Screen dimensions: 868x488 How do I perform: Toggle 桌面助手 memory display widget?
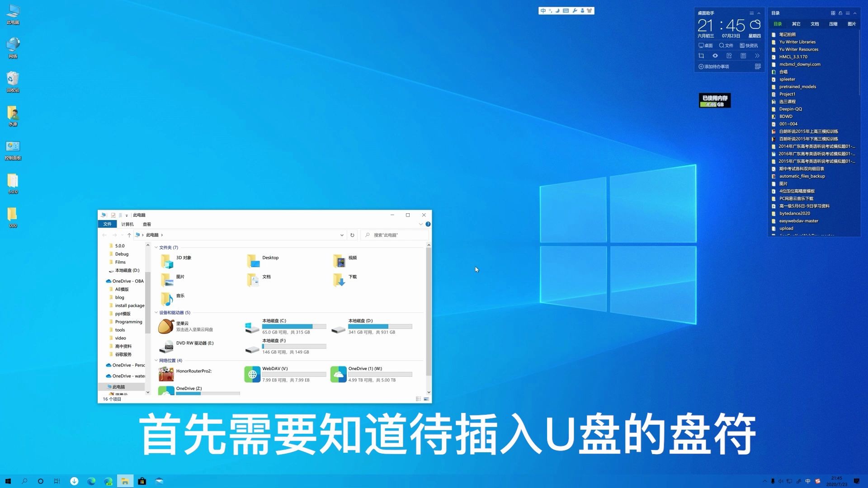pyautogui.click(x=714, y=101)
